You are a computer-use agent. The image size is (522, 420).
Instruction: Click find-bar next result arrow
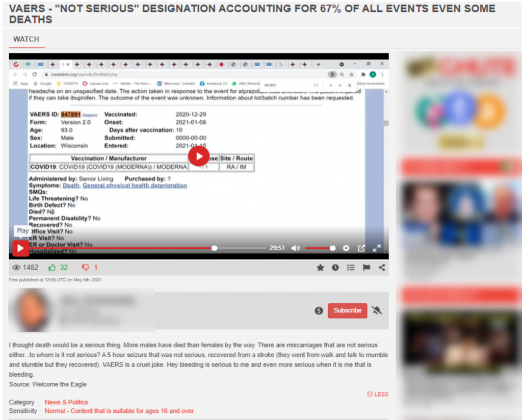click(340, 85)
